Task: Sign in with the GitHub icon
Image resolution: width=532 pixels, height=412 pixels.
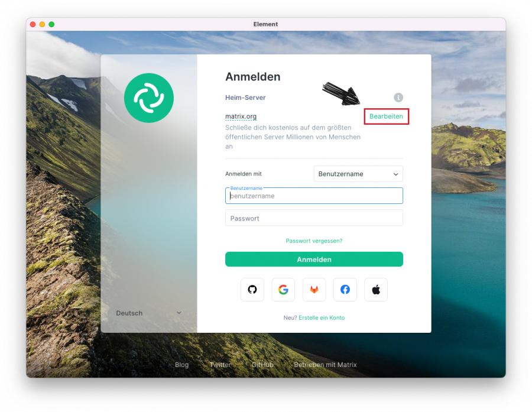Action: click(252, 290)
